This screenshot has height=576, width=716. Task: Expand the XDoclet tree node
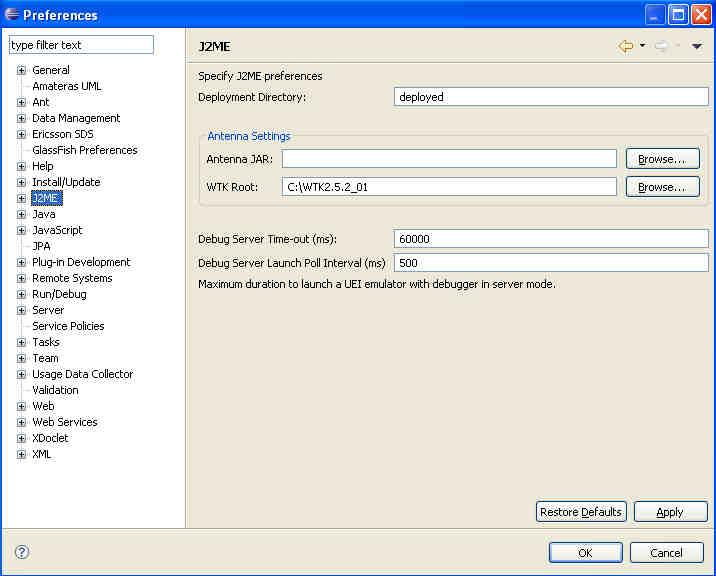coord(21,438)
